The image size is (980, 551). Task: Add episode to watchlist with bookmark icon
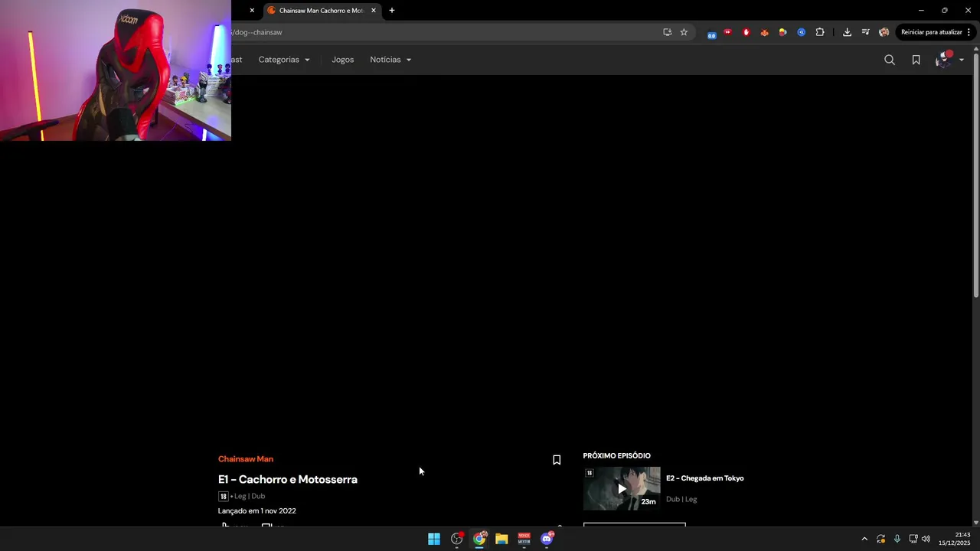(x=557, y=460)
